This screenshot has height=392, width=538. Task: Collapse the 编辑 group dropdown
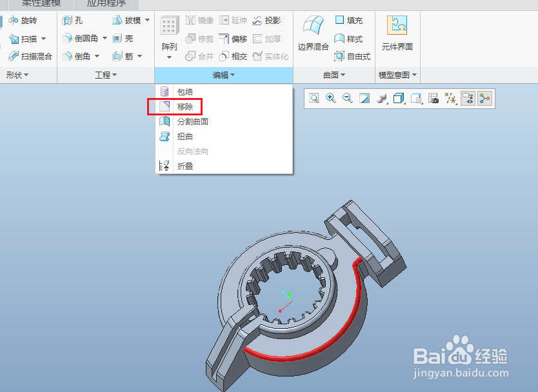tap(224, 75)
